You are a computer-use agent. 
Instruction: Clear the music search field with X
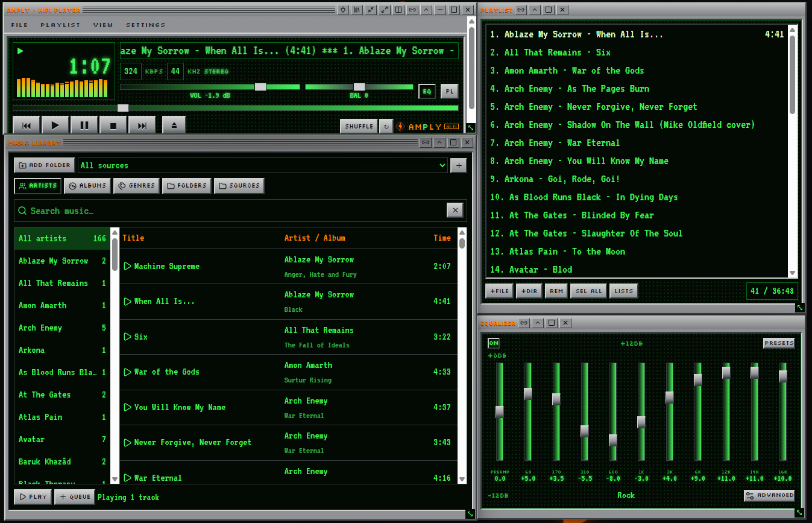pos(455,210)
